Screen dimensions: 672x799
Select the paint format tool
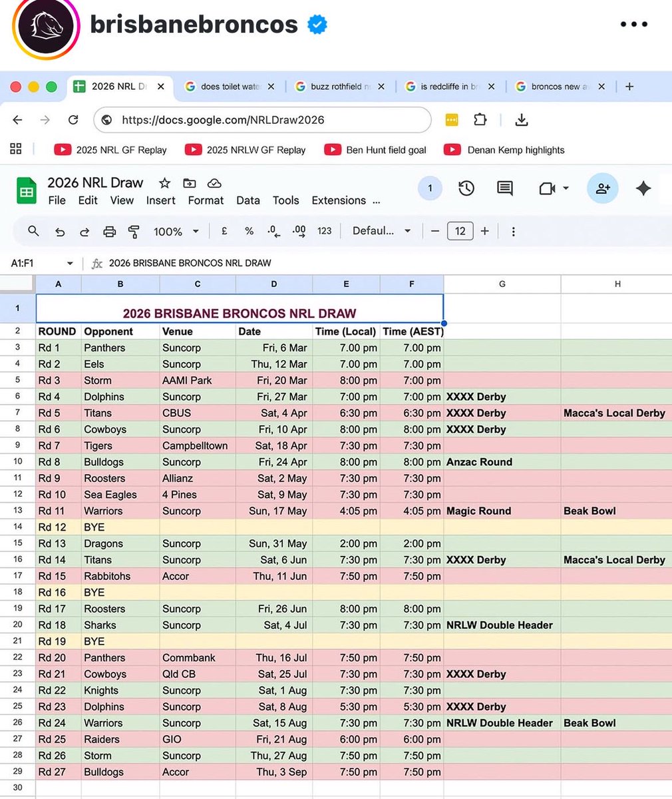tap(134, 232)
